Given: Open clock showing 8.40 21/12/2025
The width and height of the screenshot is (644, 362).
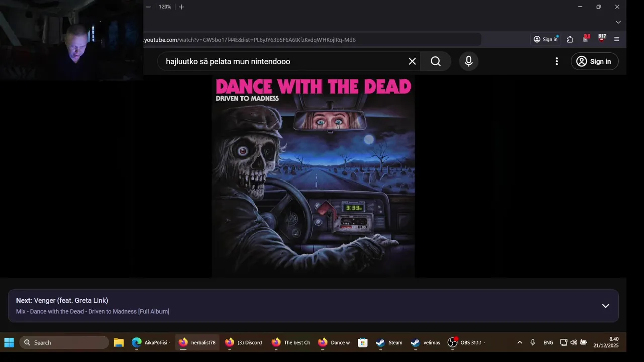Looking at the screenshot, I should point(606,342).
